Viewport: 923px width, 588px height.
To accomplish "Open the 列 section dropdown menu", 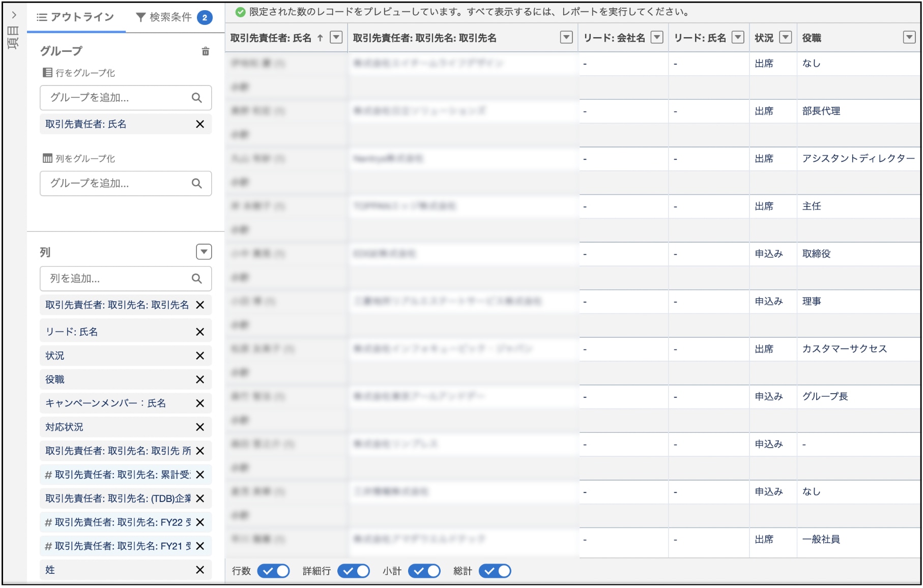I will coord(204,252).
